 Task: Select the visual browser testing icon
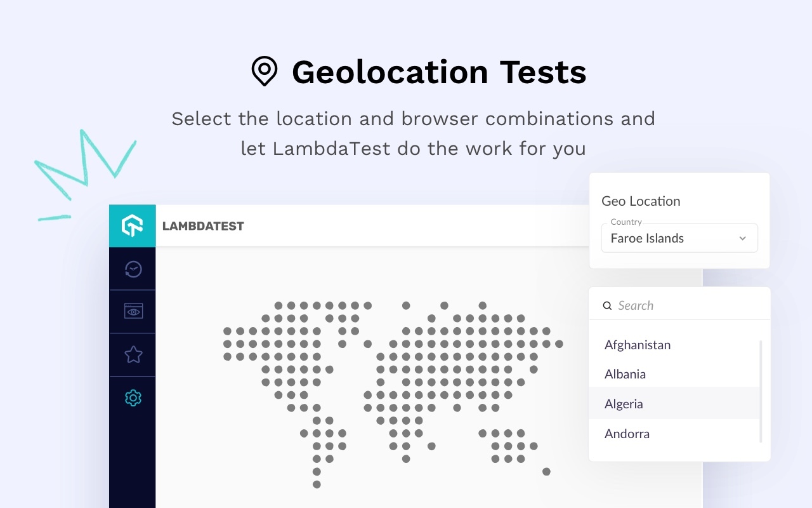pyautogui.click(x=133, y=311)
